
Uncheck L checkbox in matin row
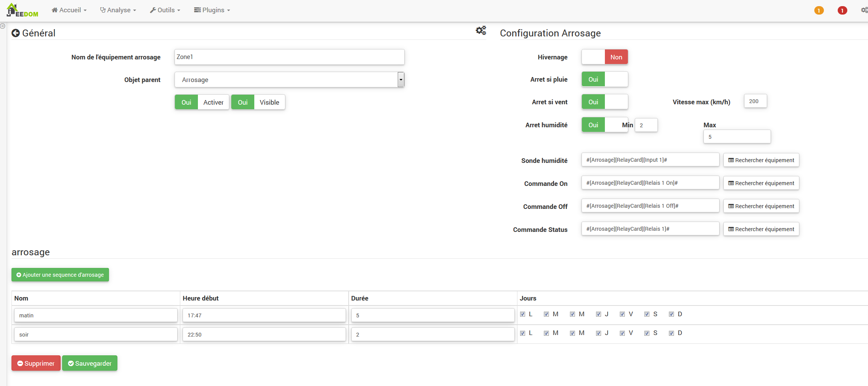[x=522, y=314]
